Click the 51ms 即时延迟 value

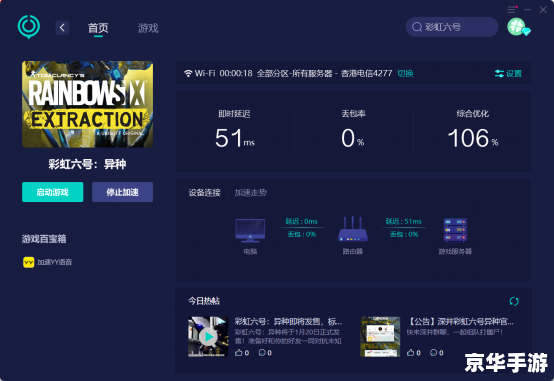[235, 138]
